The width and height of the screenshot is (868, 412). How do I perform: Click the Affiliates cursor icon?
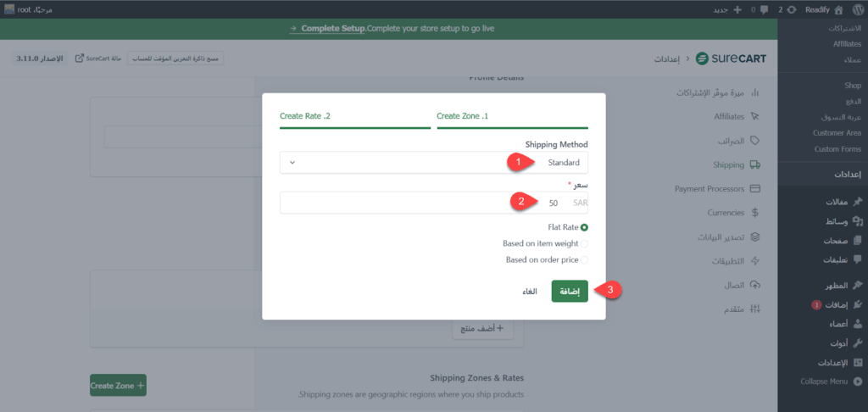tap(755, 116)
